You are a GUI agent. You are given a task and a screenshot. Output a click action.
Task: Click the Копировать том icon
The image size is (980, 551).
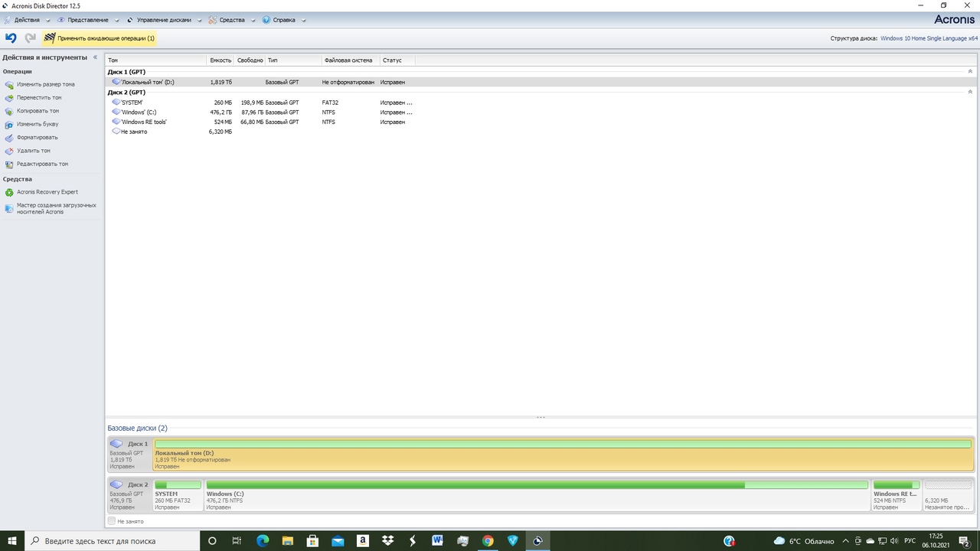(x=9, y=111)
